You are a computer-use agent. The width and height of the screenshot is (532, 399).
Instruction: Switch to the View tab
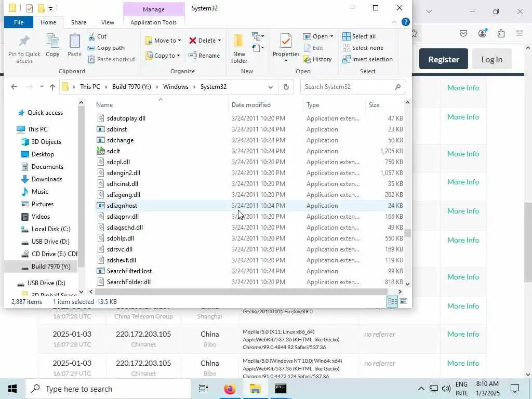[x=108, y=22]
